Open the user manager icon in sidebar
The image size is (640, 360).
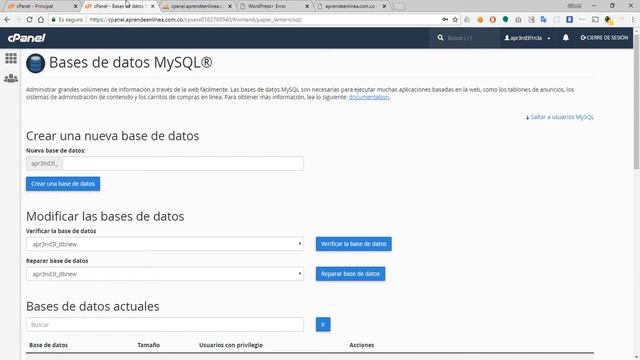pyautogui.click(x=11, y=78)
